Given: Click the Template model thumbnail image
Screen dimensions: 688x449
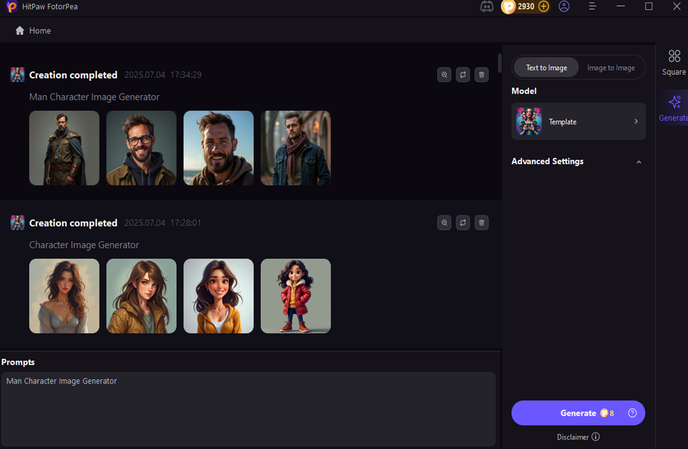Looking at the screenshot, I should 529,122.
